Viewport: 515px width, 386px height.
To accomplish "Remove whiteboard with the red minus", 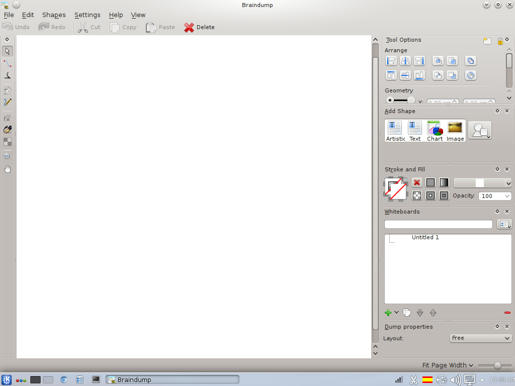I will (x=507, y=313).
